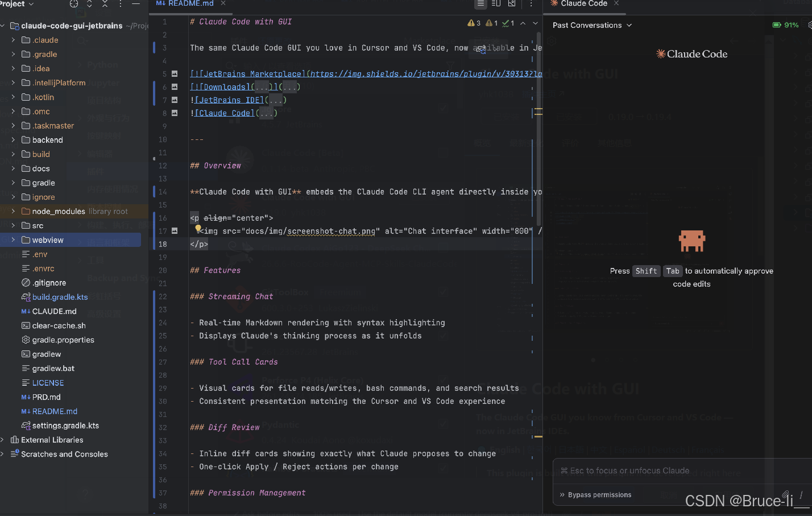812x516 pixels.
Task: Expand the webview folder
Action: pyautogui.click(x=13, y=240)
